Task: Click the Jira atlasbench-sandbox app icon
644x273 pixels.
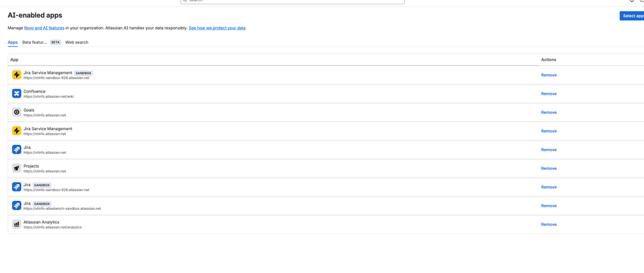Action: 16,205
